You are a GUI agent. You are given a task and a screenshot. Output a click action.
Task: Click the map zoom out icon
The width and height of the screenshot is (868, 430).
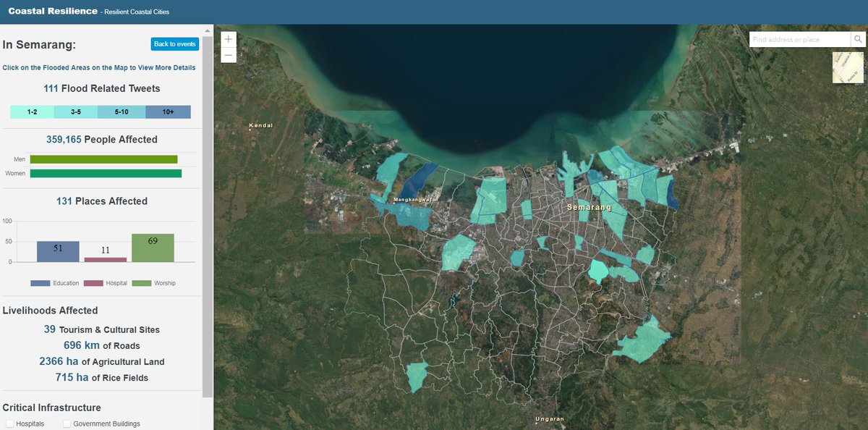pyautogui.click(x=228, y=55)
